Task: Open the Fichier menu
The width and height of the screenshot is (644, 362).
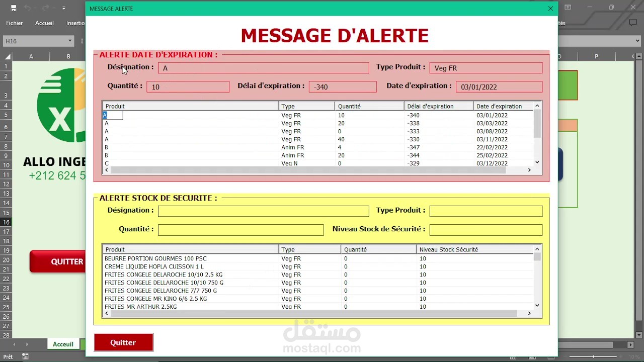Action: tap(14, 23)
